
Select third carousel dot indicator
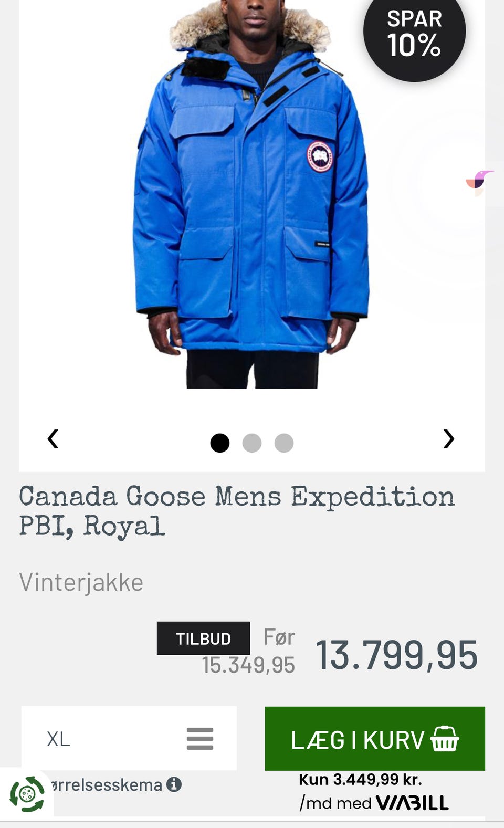[x=284, y=443]
